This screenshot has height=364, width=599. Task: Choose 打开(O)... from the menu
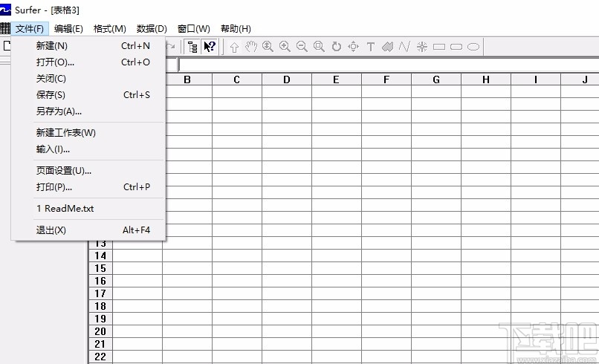click(88, 62)
